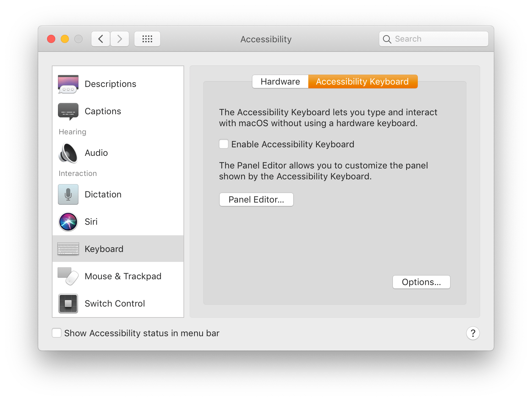Minimize the window with yellow button
532x401 pixels.
[65, 39]
